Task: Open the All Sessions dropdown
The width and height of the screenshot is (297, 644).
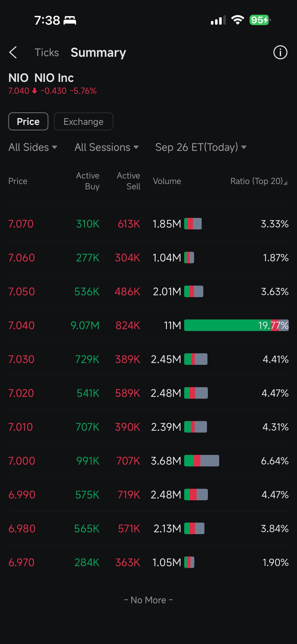Action: 107,147
